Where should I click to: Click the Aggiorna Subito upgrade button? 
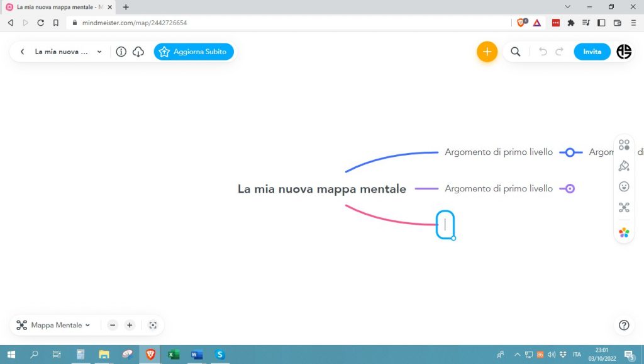(x=194, y=52)
